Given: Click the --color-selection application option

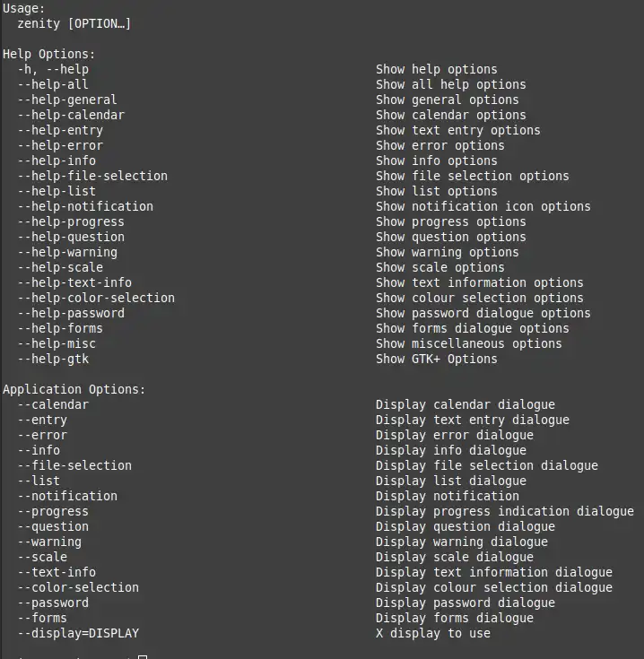Looking at the screenshot, I should (x=78, y=587).
